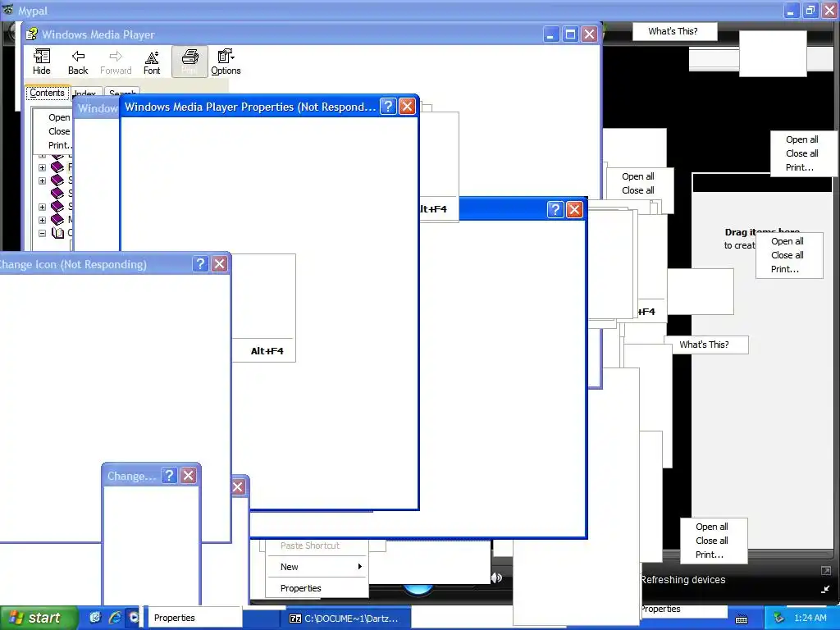Select the purple book icon beside M
The image size is (840, 630).
pos(57,220)
